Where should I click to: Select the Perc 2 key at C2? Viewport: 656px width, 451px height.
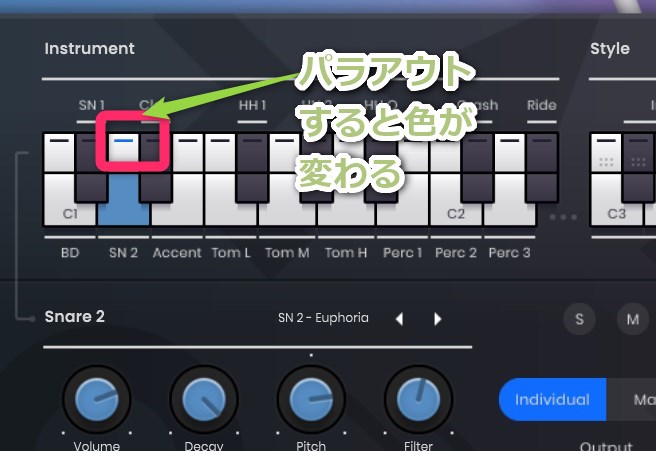tap(455, 205)
